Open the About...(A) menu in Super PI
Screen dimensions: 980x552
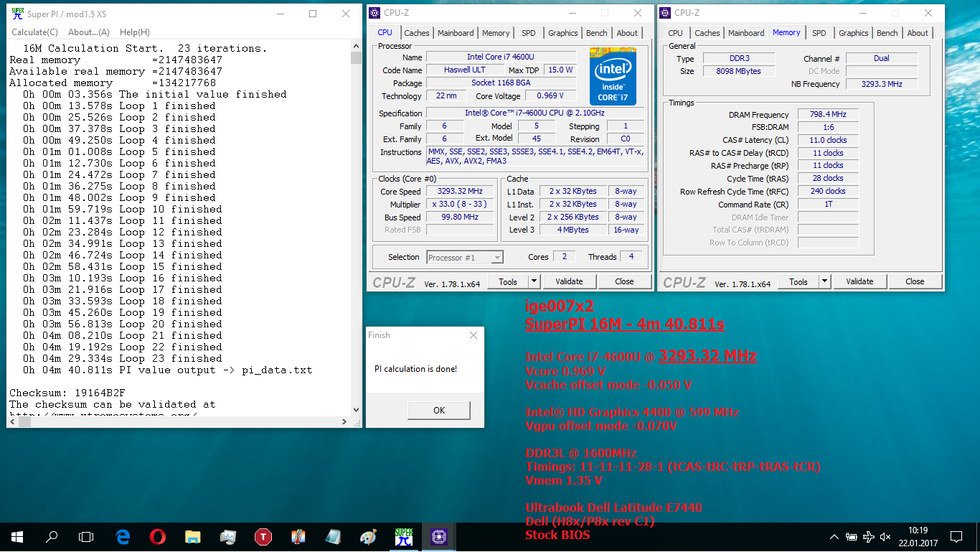[89, 32]
